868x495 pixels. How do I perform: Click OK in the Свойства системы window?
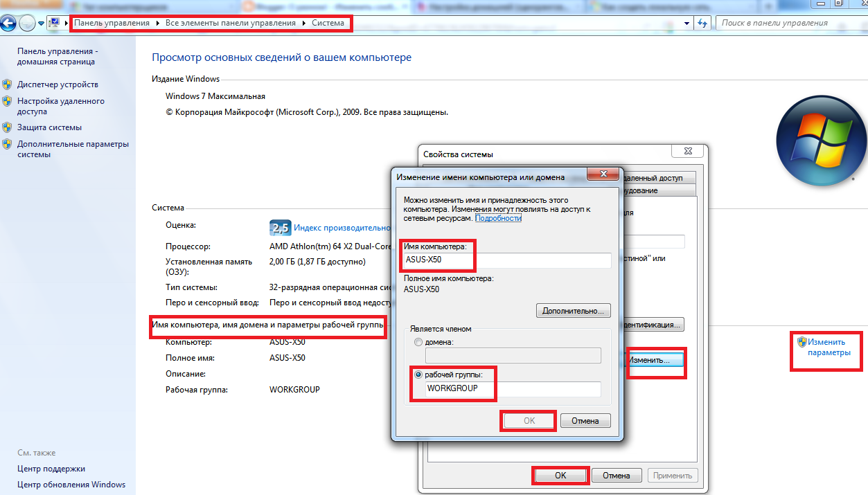pos(560,476)
